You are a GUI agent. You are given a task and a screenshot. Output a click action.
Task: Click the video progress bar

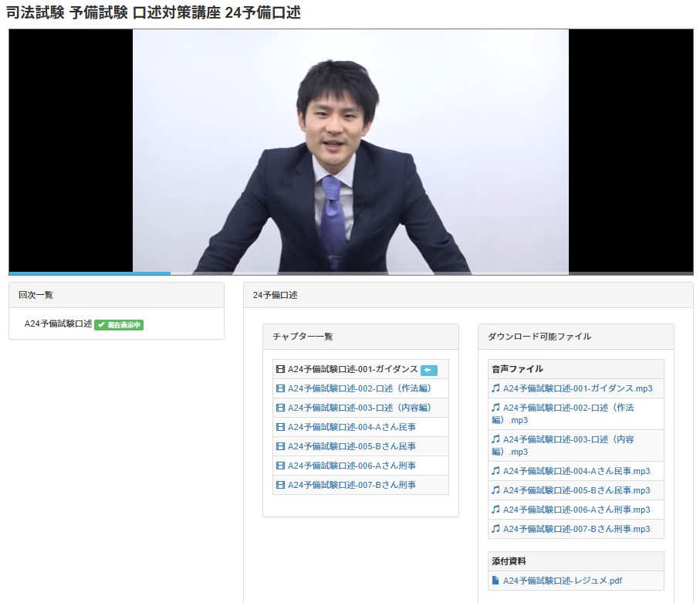click(350, 273)
